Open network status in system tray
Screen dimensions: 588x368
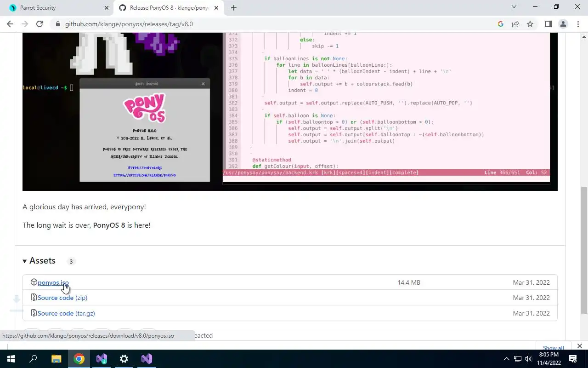518,359
